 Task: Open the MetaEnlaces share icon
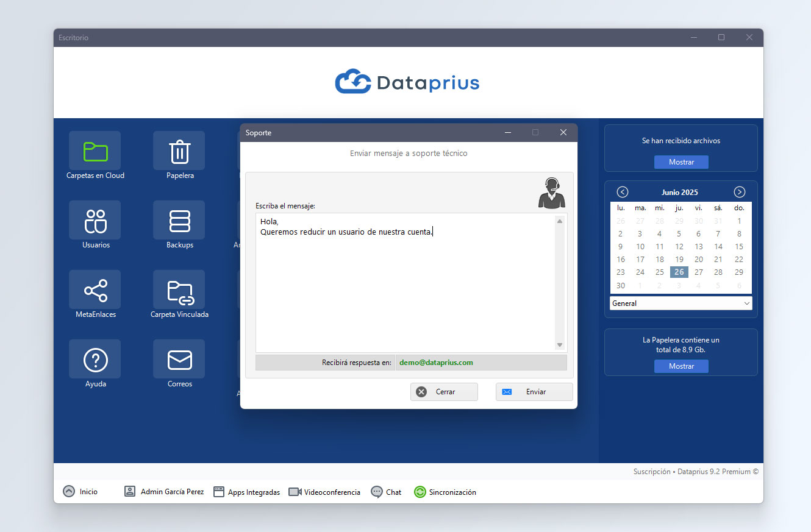pos(95,289)
